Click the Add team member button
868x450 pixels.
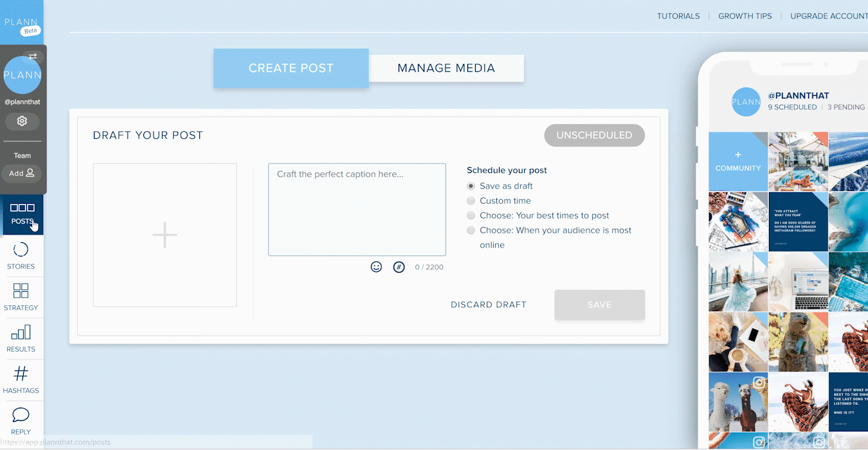pyautogui.click(x=21, y=174)
